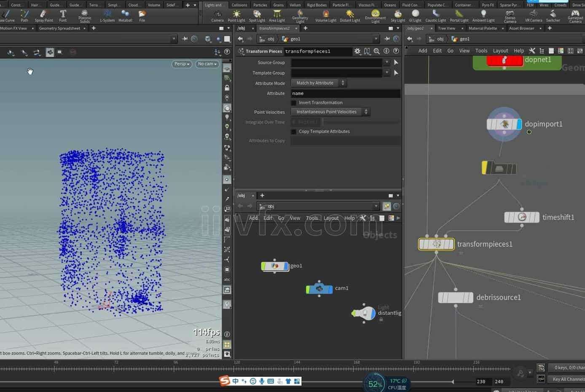The width and height of the screenshot is (585, 392).
Task: Click the Key All Channels button
Action: (568, 379)
